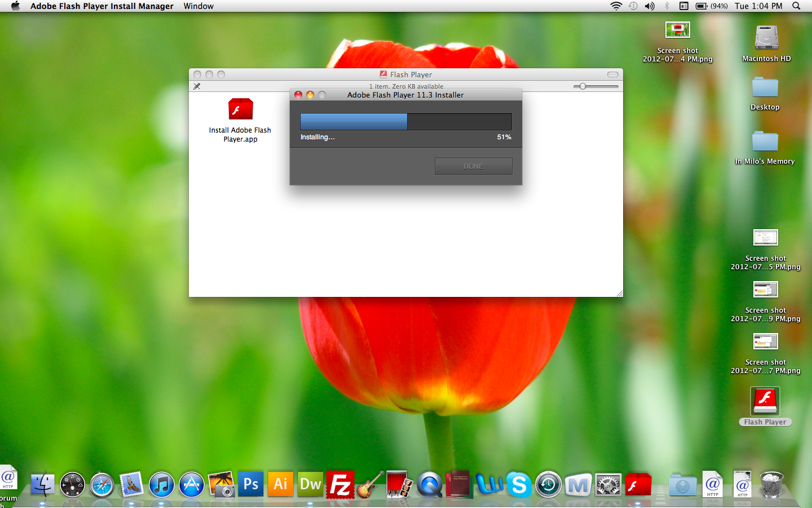Launch Safari from the dock

click(102, 485)
